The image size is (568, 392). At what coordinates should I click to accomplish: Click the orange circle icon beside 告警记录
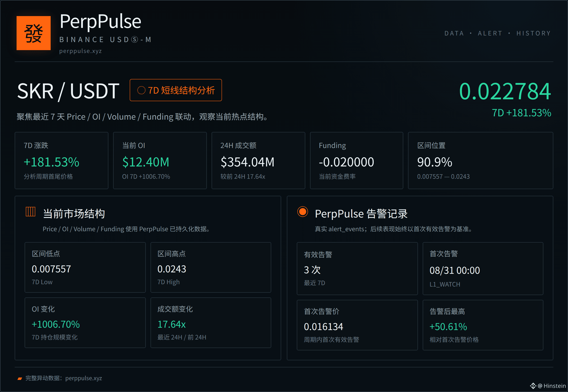(302, 212)
